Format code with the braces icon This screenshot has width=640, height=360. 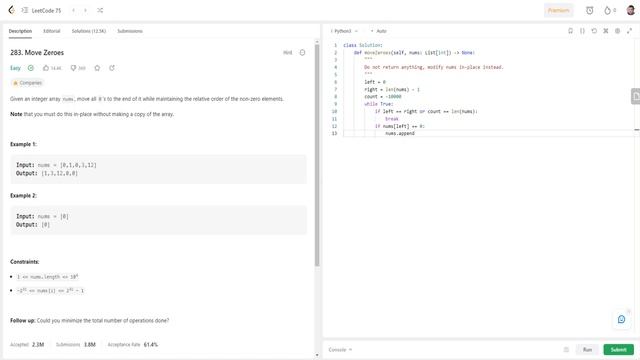pyautogui.click(x=582, y=31)
